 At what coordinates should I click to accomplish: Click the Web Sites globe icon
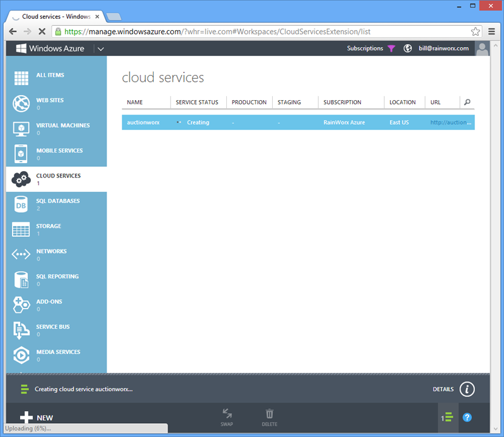coord(21,103)
